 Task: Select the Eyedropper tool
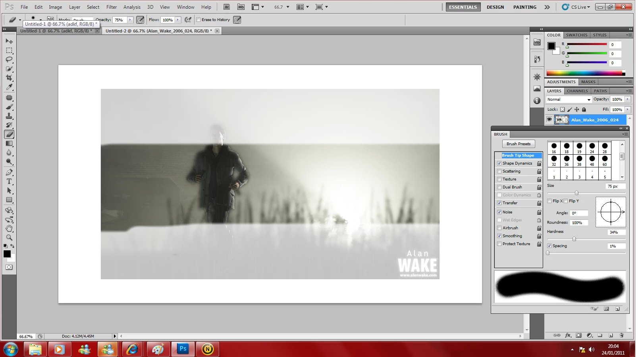click(9, 87)
